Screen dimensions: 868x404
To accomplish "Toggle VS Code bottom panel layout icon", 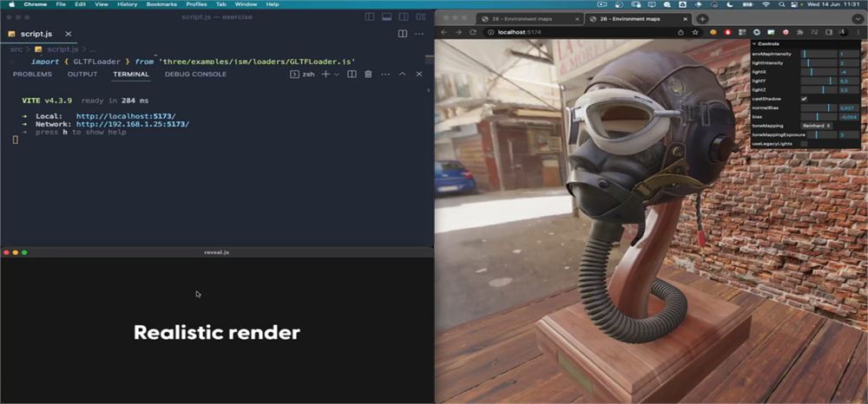I will point(387,17).
